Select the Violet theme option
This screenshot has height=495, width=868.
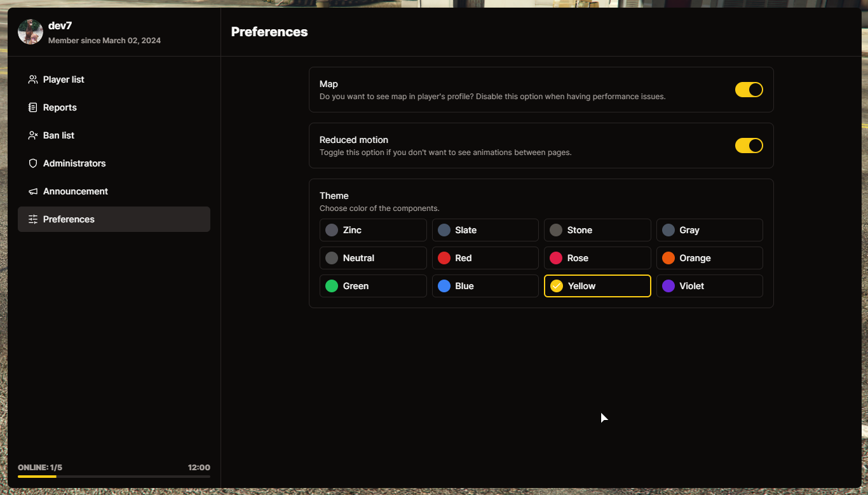[x=709, y=286]
